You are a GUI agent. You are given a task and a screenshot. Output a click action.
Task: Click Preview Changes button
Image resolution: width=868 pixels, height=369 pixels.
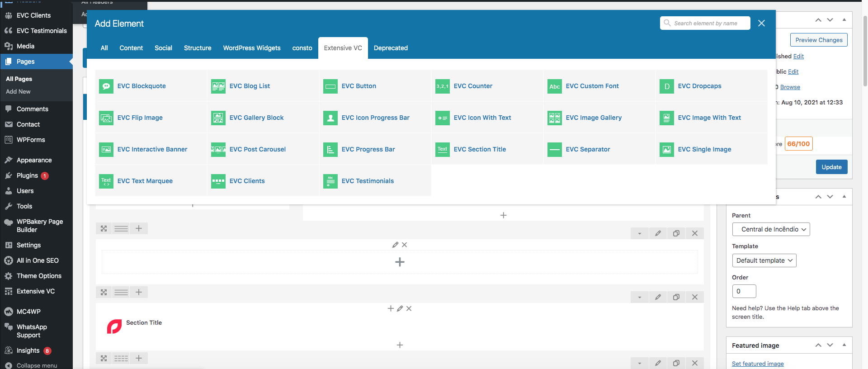click(x=819, y=40)
